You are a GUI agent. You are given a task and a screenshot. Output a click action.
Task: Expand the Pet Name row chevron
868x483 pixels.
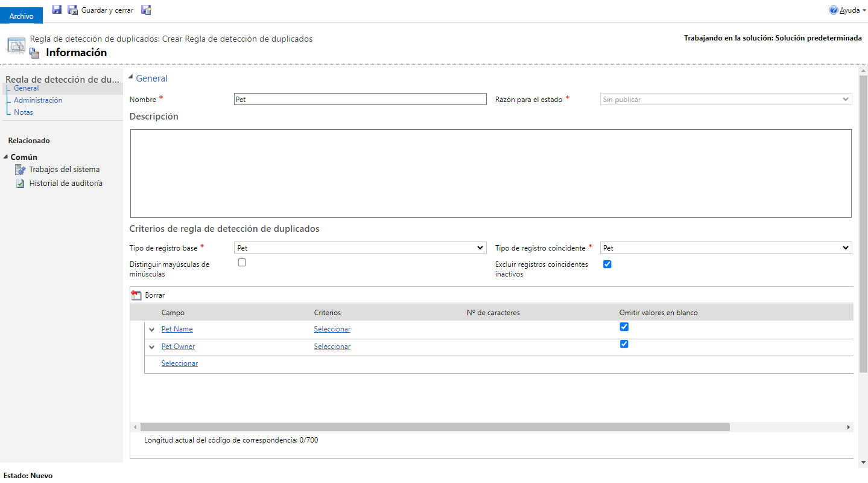coord(152,330)
